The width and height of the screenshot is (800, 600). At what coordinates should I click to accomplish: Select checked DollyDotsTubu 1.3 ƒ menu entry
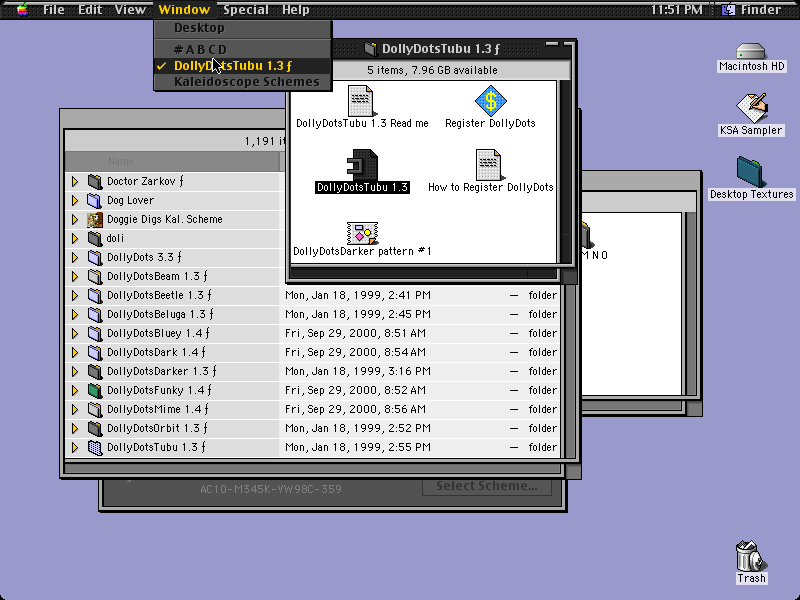point(243,66)
